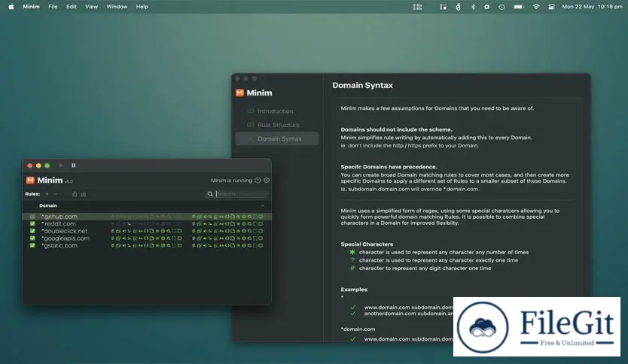
Task: Toggle the *.github.com rule checkbox
Action: [x=32, y=217]
